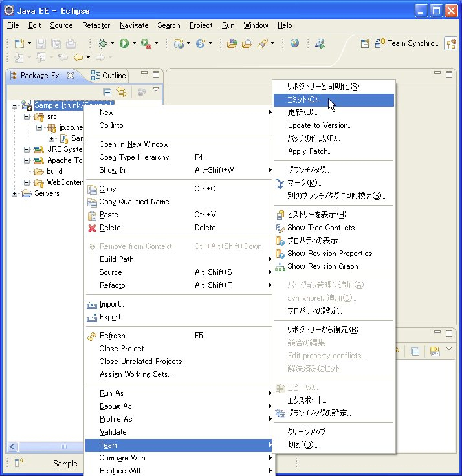Open the Compare With submenu
Image resolution: width=462 pixels, height=476 pixels.
pyautogui.click(x=179, y=458)
